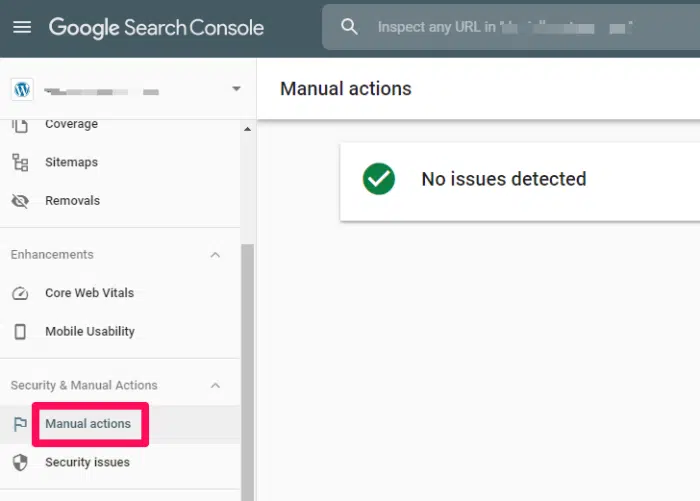
Task: Collapse the Enhancements section
Action: point(215,255)
